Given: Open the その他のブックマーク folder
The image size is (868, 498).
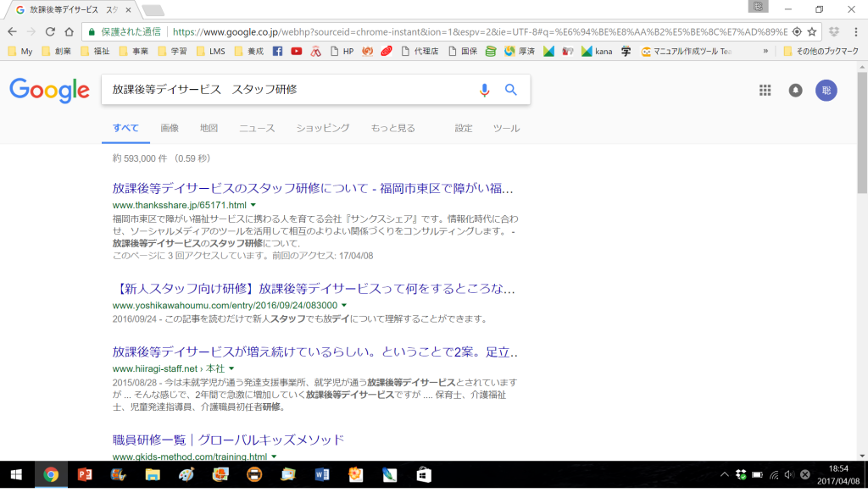Looking at the screenshot, I should tap(821, 52).
